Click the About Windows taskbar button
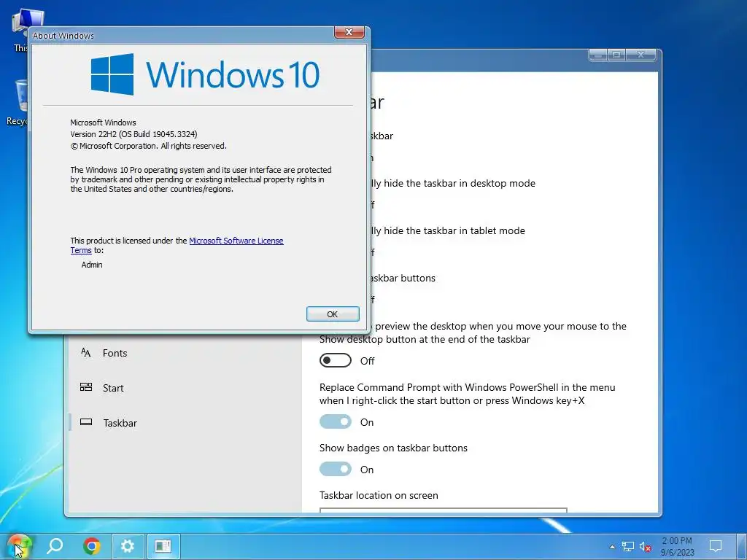The width and height of the screenshot is (747, 560). 163,545
